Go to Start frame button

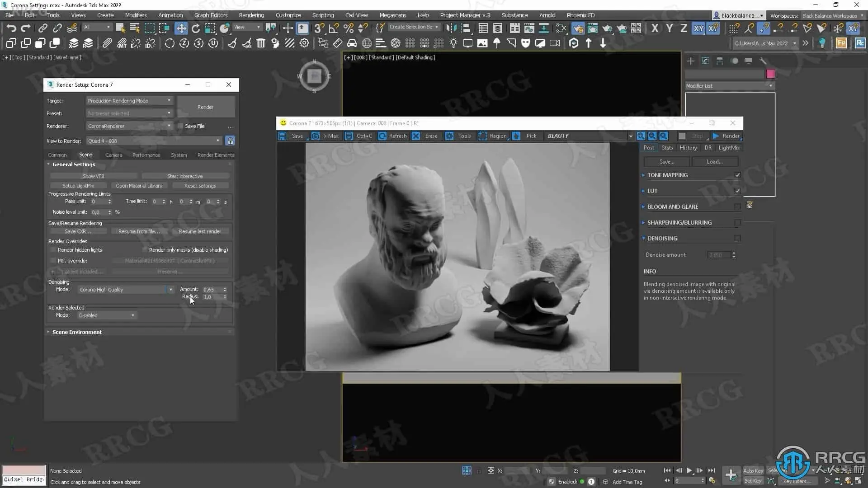click(x=667, y=470)
